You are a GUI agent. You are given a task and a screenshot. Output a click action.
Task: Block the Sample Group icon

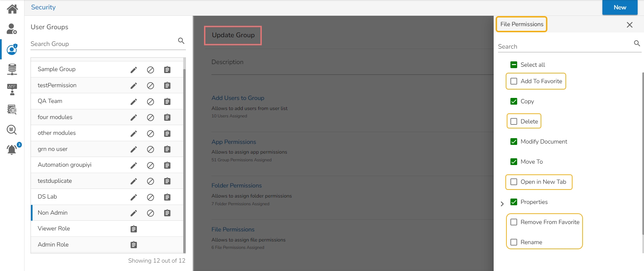point(150,70)
